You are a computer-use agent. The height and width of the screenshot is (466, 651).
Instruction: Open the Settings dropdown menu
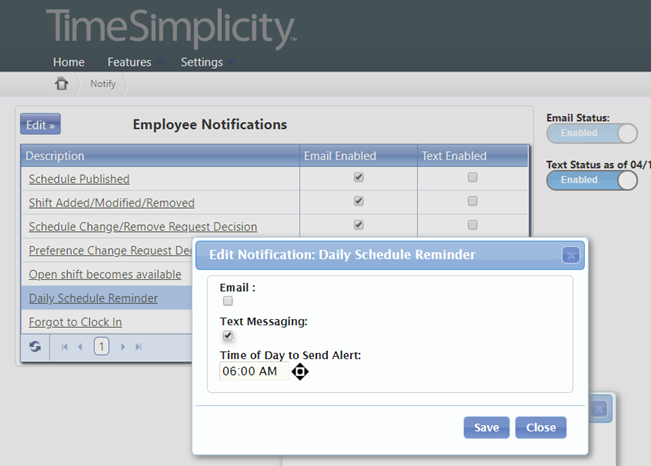coord(207,62)
